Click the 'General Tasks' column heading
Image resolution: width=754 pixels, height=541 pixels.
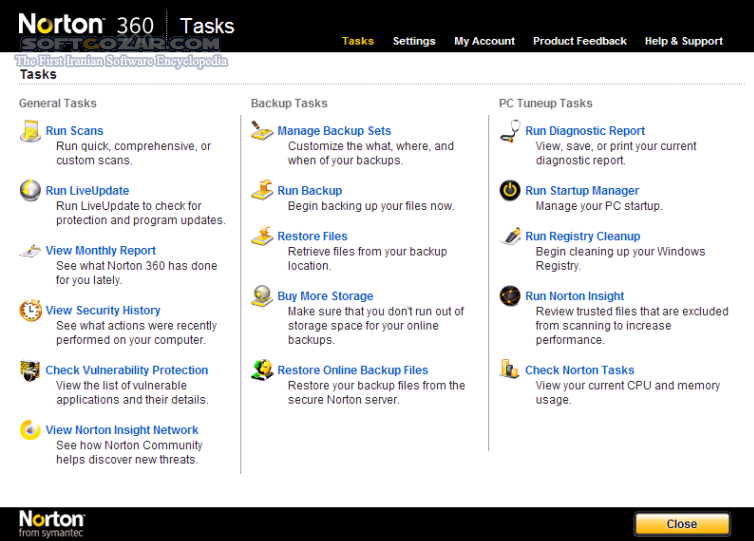coord(58,103)
